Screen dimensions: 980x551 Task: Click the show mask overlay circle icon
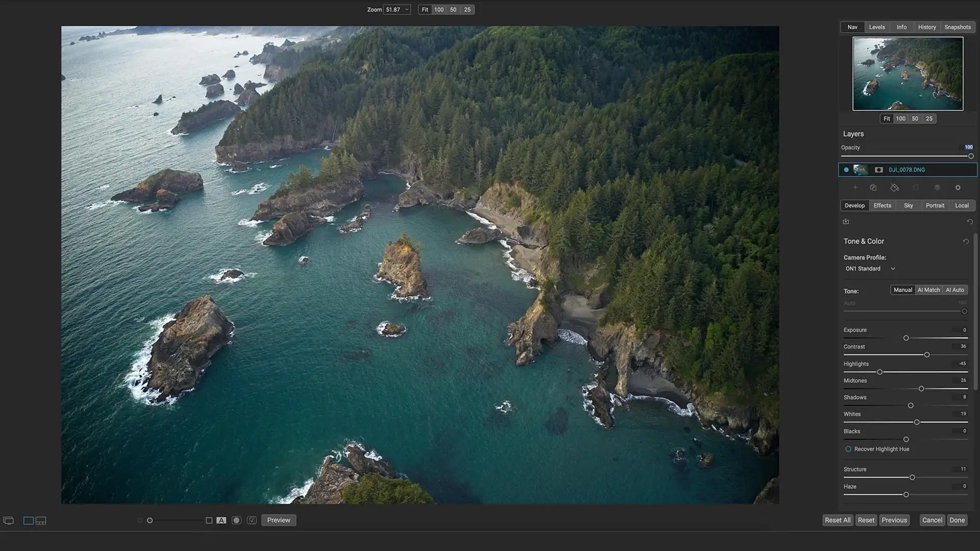click(236, 520)
